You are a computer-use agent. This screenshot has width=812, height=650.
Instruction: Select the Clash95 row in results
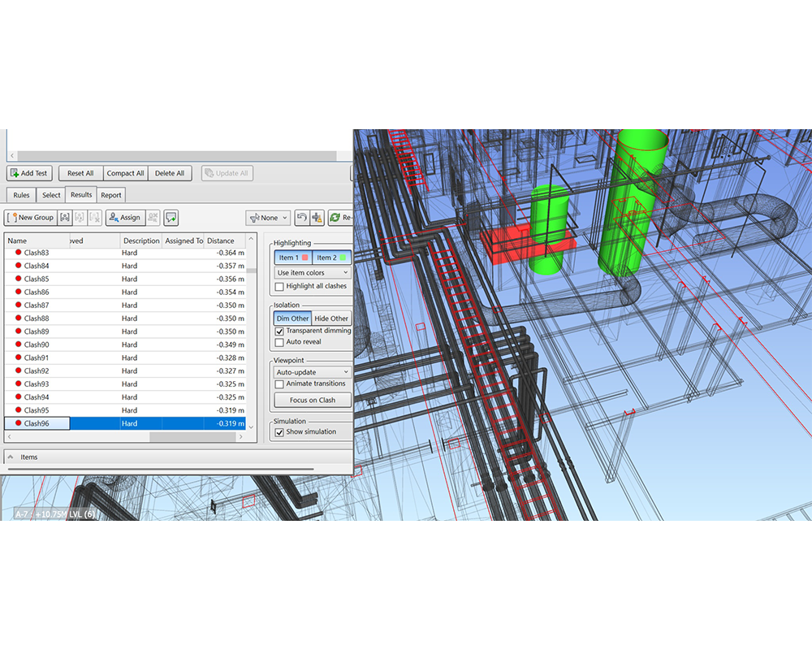coord(125,410)
